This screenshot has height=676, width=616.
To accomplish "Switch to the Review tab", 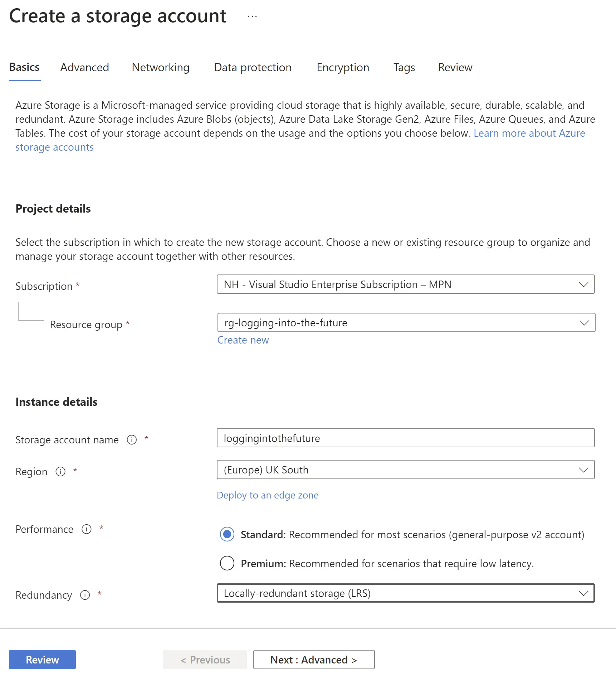I will point(455,67).
